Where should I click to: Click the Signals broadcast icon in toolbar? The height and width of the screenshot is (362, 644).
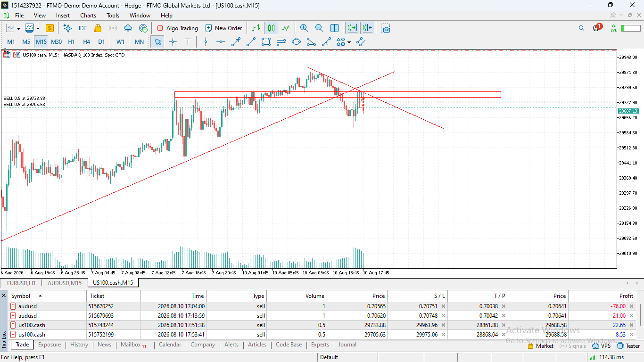pos(113,28)
